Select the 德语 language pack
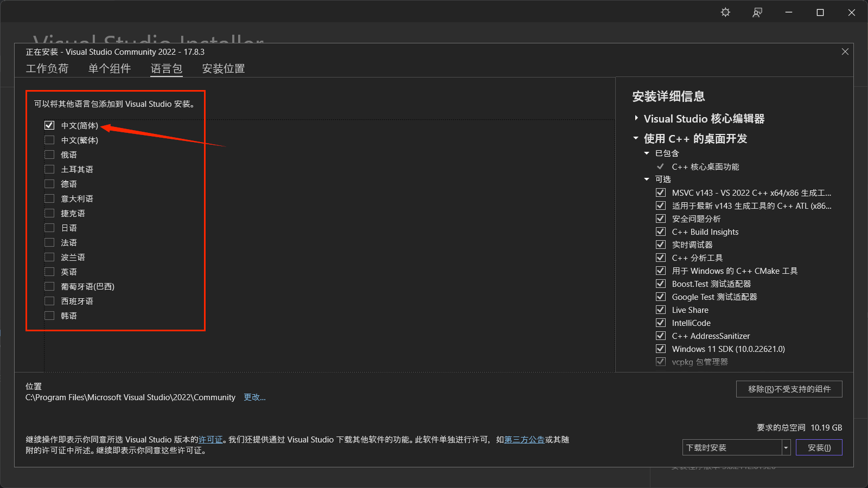The height and width of the screenshot is (488, 868). (x=49, y=184)
